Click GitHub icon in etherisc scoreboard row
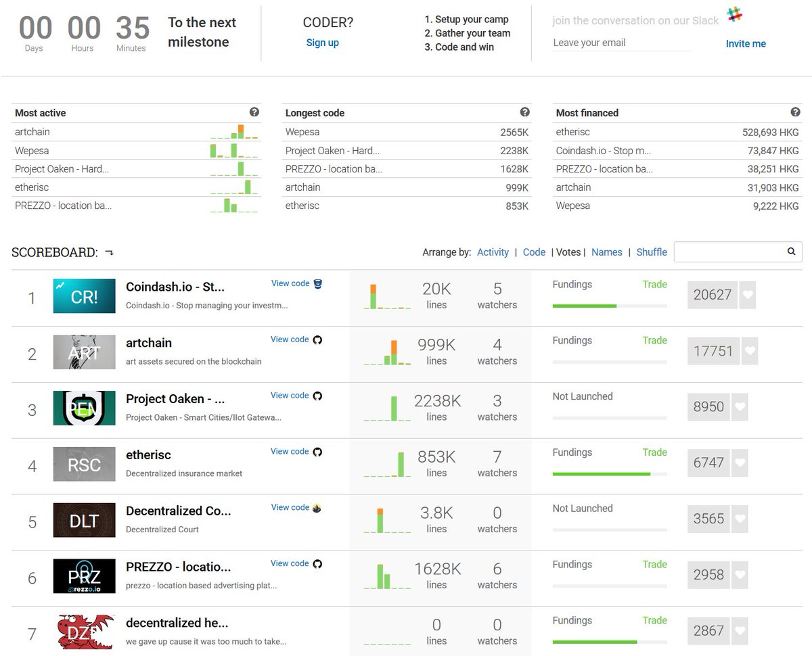 click(x=317, y=452)
